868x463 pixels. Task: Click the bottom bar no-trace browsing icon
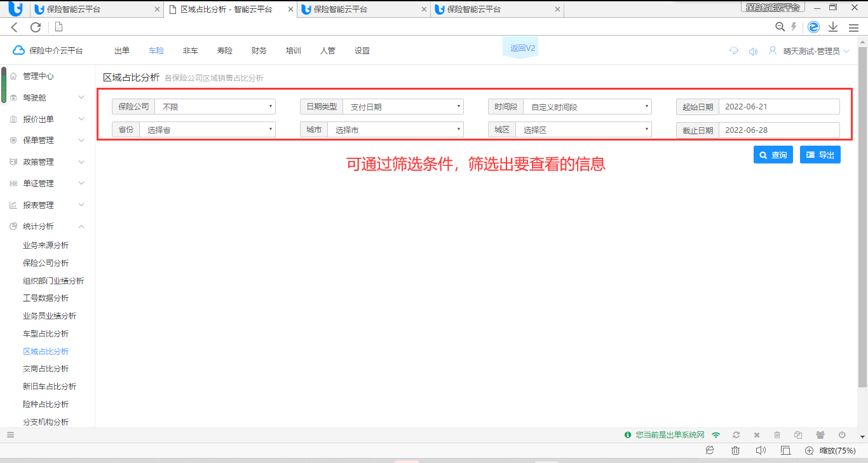tap(710, 450)
